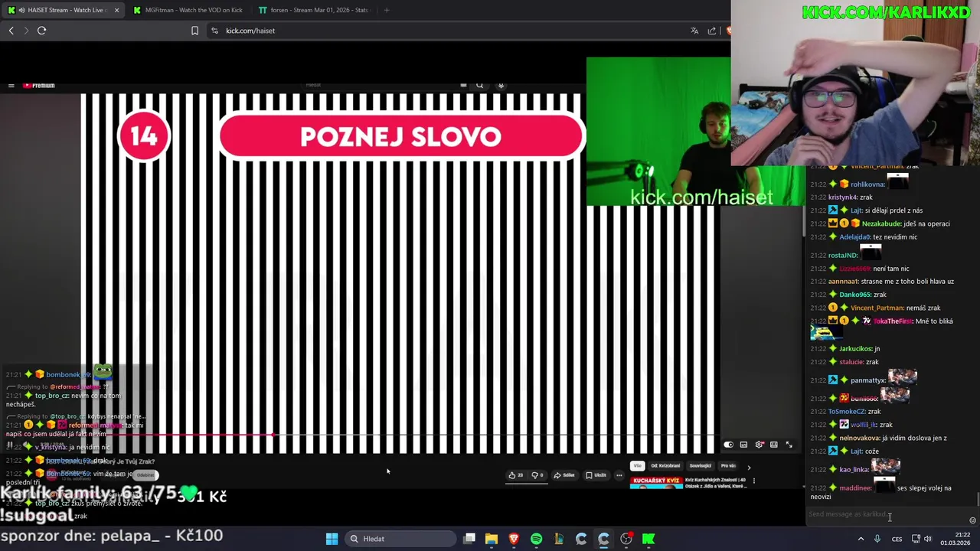Screen dimensions: 980x551
Task: Open the YouTube hamburger menu
Action: click(11, 85)
